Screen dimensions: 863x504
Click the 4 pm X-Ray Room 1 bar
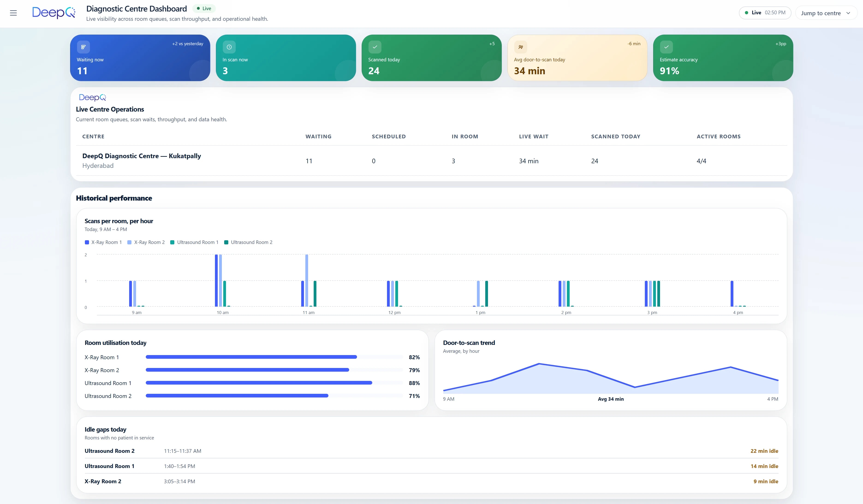[x=732, y=294]
